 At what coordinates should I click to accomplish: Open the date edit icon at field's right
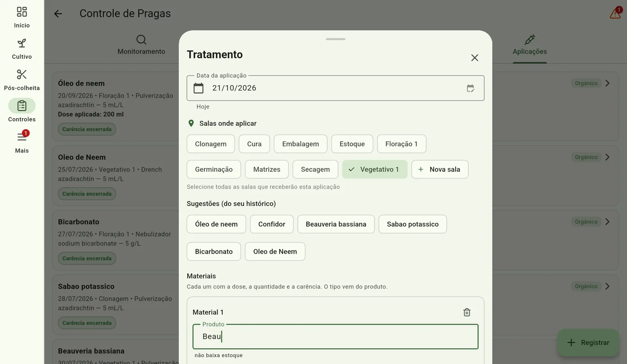pyautogui.click(x=471, y=88)
